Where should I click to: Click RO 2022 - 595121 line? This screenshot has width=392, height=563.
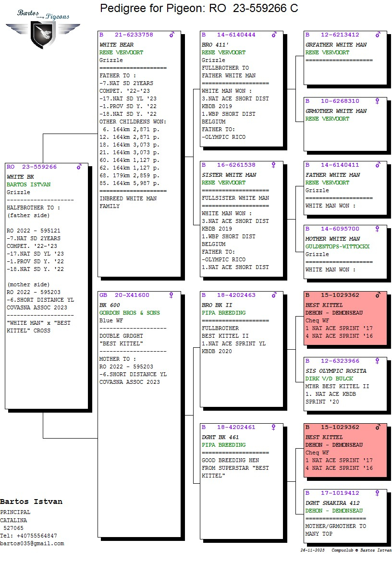(33, 231)
